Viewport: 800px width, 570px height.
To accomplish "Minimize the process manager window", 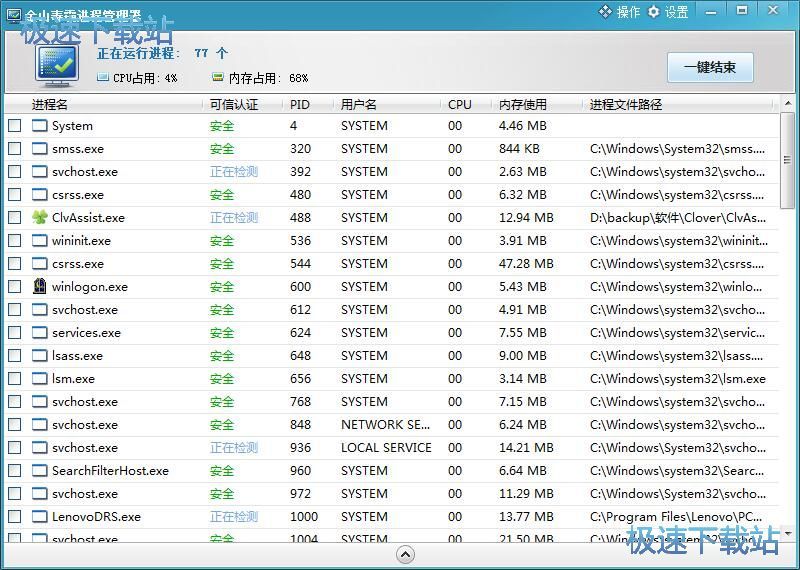I will (711, 11).
